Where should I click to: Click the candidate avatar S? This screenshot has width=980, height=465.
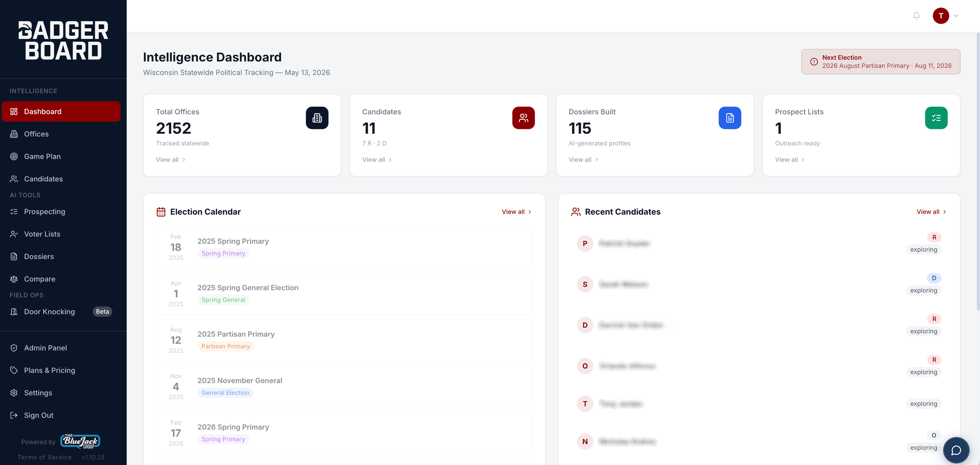pos(585,284)
